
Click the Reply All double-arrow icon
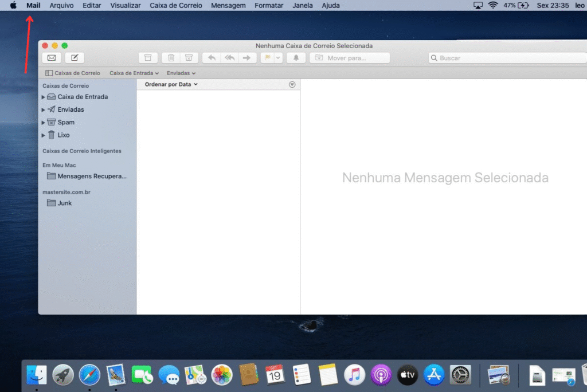pos(229,58)
